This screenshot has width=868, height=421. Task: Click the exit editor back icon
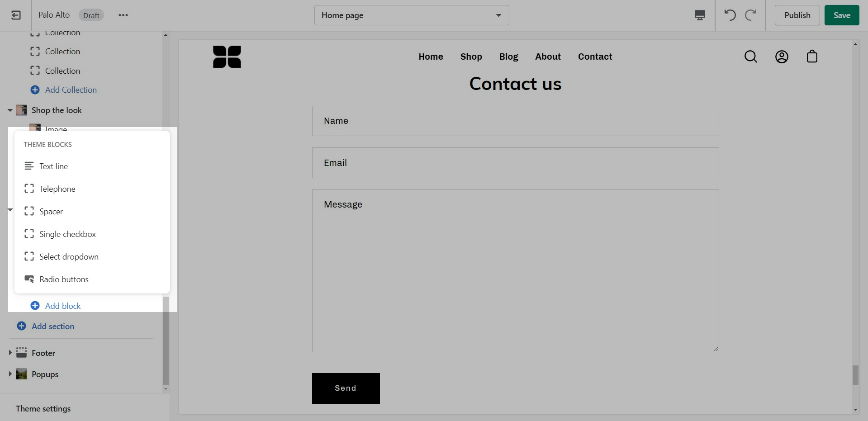click(x=16, y=15)
